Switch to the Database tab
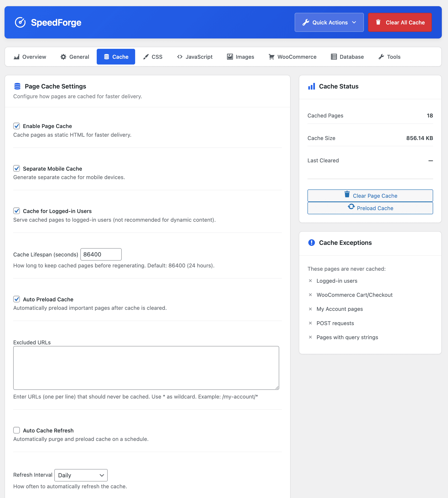 (x=347, y=57)
